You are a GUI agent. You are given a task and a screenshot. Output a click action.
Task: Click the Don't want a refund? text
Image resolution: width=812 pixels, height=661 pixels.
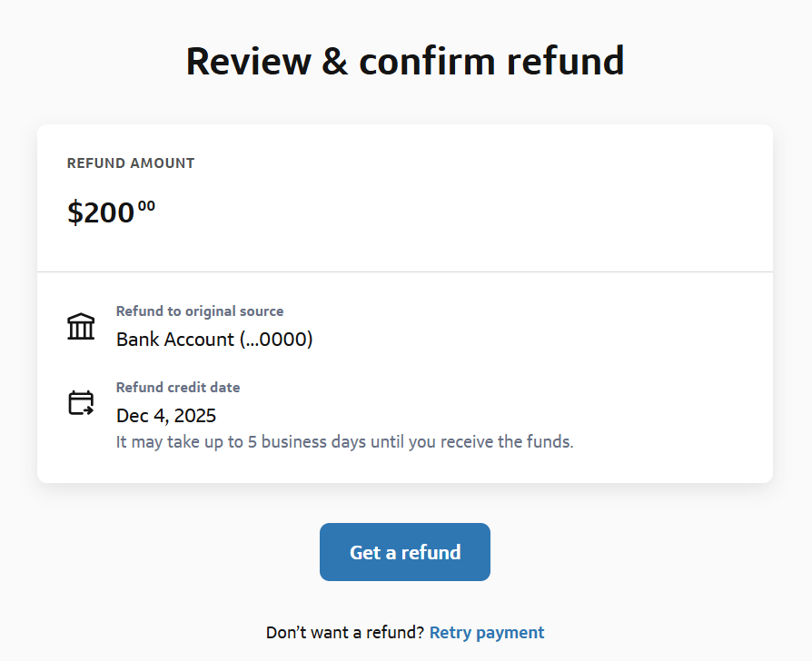pyautogui.click(x=344, y=633)
